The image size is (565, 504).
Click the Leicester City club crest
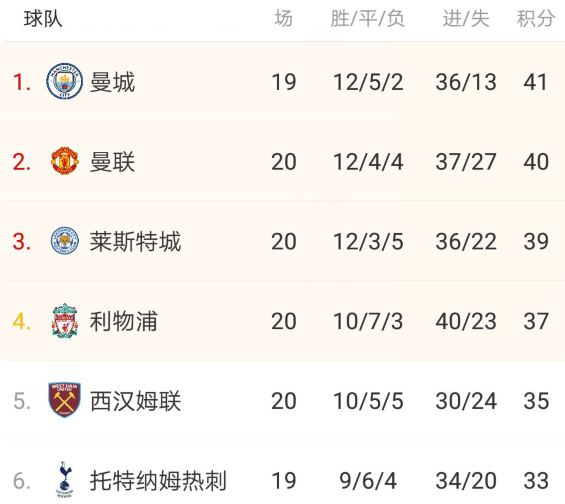point(64,240)
